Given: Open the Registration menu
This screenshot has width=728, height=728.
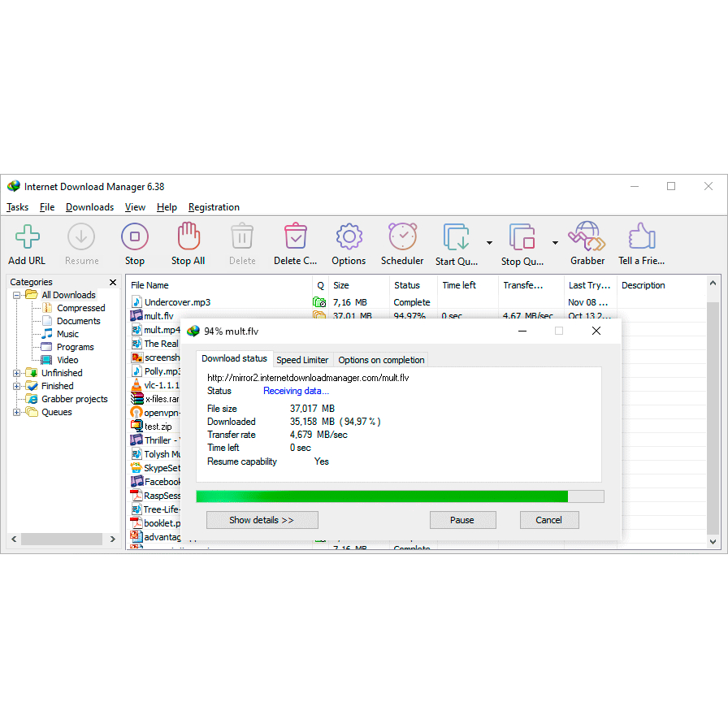Looking at the screenshot, I should pyautogui.click(x=214, y=207).
